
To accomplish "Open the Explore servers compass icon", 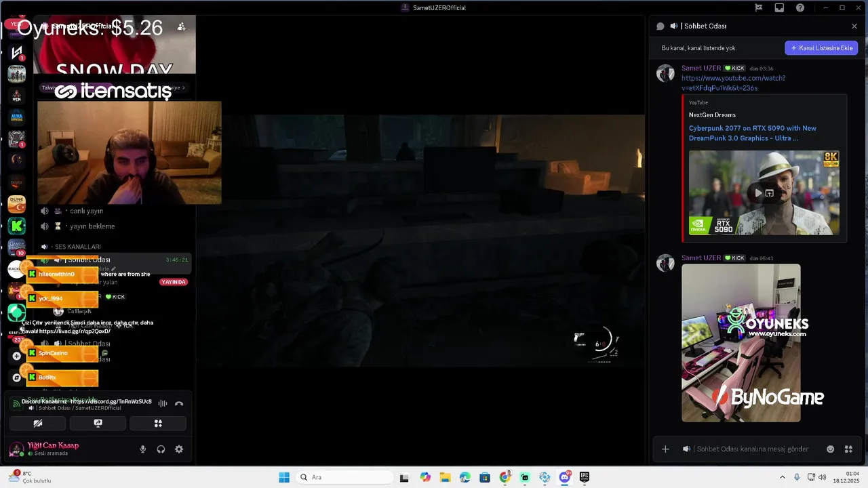I will (16, 378).
